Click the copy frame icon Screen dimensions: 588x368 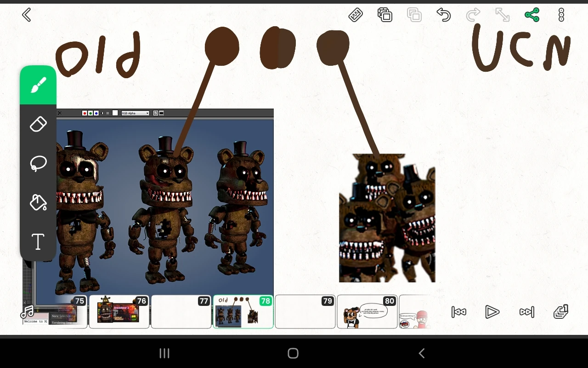[384, 15]
